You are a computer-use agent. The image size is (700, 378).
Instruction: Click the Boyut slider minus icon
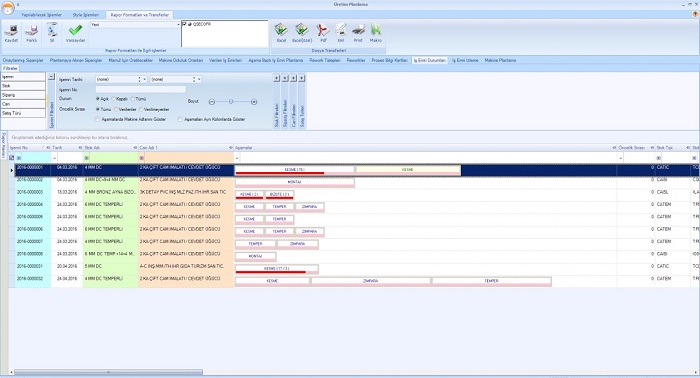pyautogui.click(x=212, y=102)
